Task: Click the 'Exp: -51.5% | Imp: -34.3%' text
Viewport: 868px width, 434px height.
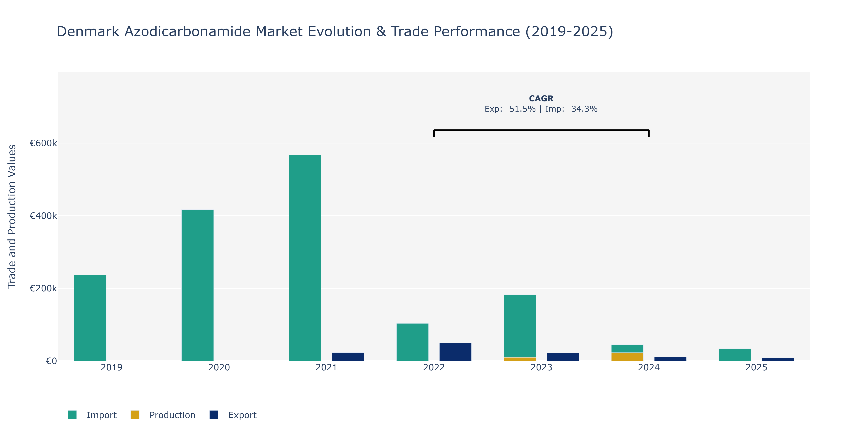Action: point(541,109)
